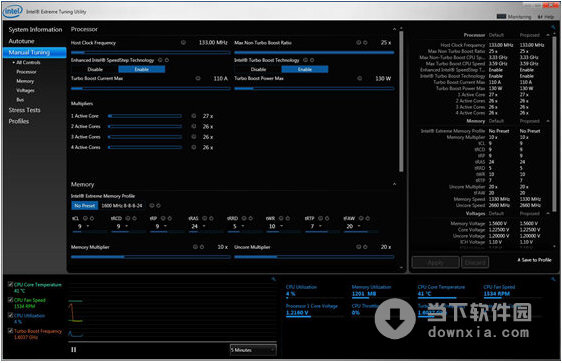The image size is (562, 363).
Task: Disable Intel Turbo Boost Technology
Action: (258, 69)
